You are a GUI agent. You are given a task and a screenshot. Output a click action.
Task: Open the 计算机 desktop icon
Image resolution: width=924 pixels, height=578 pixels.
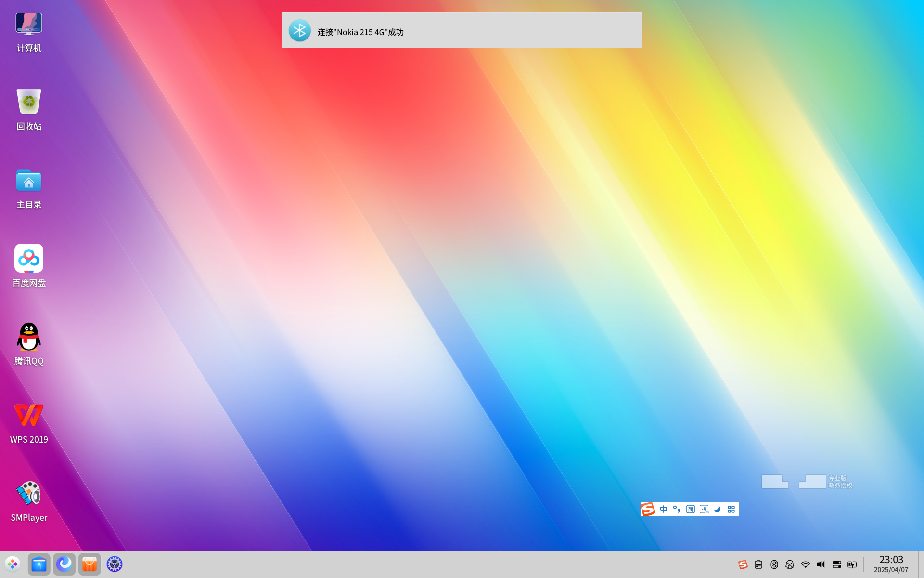pos(29,32)
